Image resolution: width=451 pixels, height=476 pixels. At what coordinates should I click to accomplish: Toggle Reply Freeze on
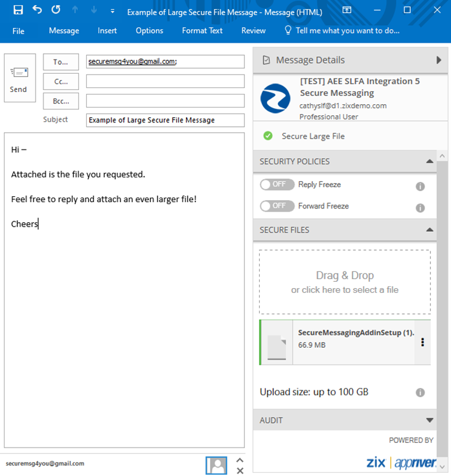pos(277,185)
